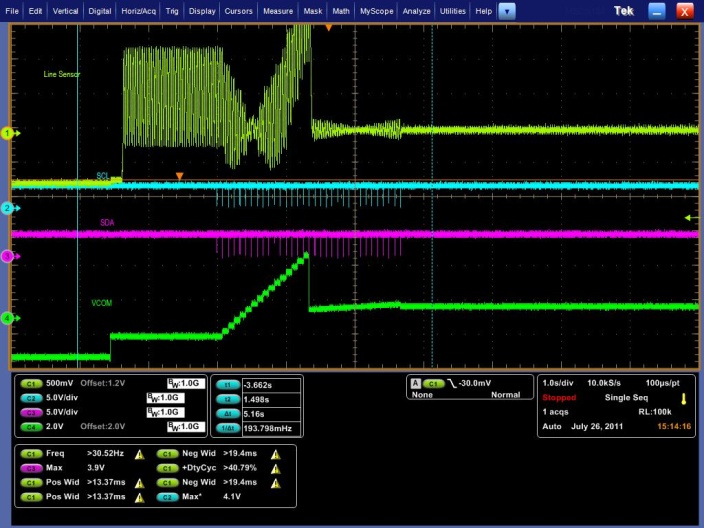Screen dimensions: 704x528
Task: Click the channel 2 ground marker on the graticule
Action: click(6, 208)
